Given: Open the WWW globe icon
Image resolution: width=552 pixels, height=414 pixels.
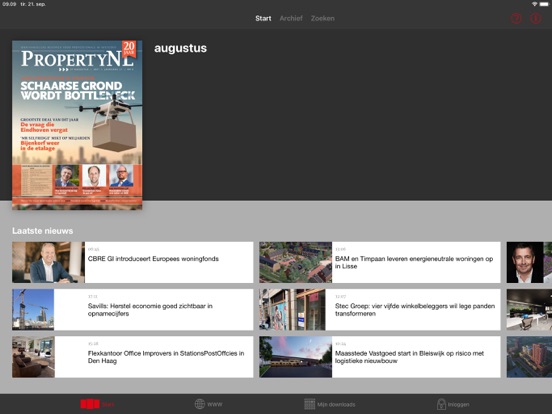Looking at the screenshot, I should point(200,404).
